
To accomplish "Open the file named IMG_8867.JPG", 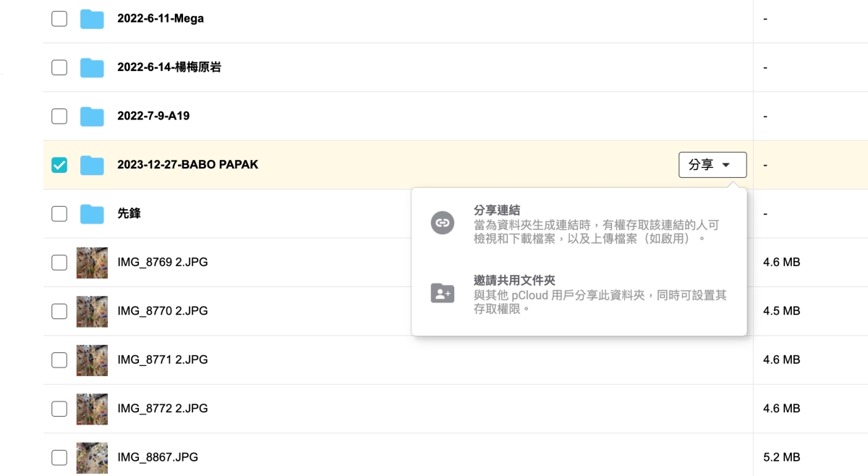I will pos(158,457).
